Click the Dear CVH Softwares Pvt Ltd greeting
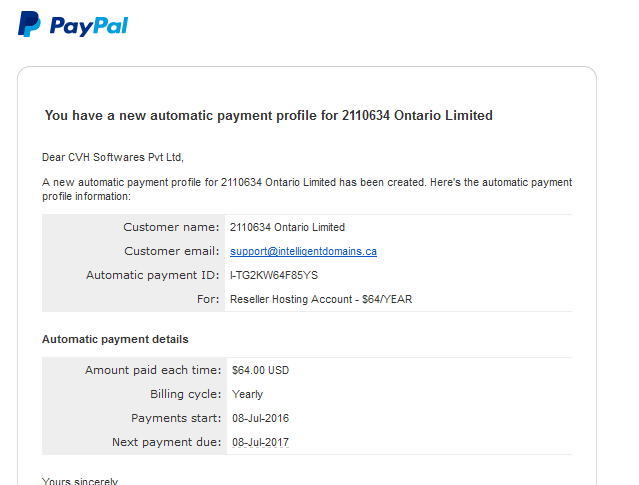Viewport: 639px width, 485px height. (x=113, y=157)
